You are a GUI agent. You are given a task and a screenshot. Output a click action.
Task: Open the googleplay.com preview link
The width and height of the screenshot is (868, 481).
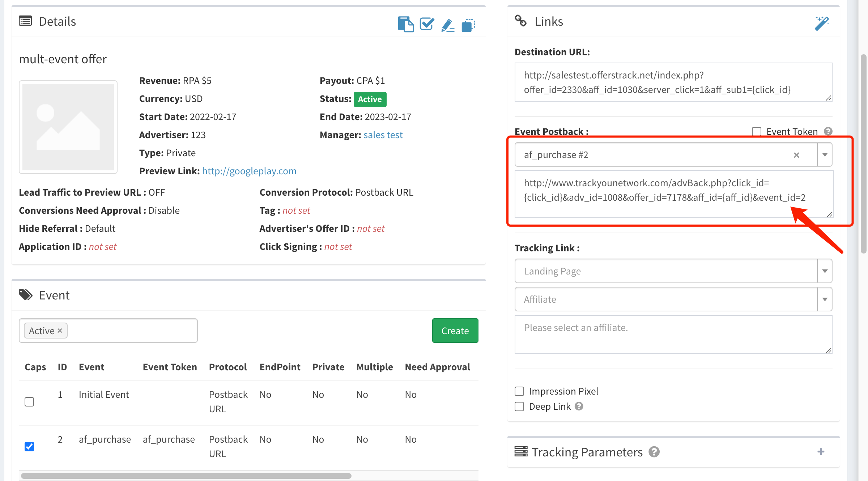click(x=249, y=171)
